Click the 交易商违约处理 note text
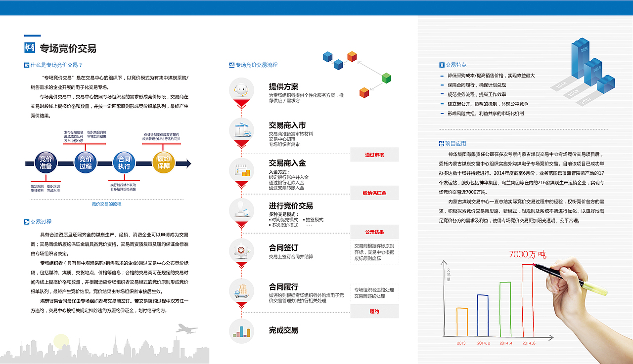633x364 pixels. [x=369, y=296]
